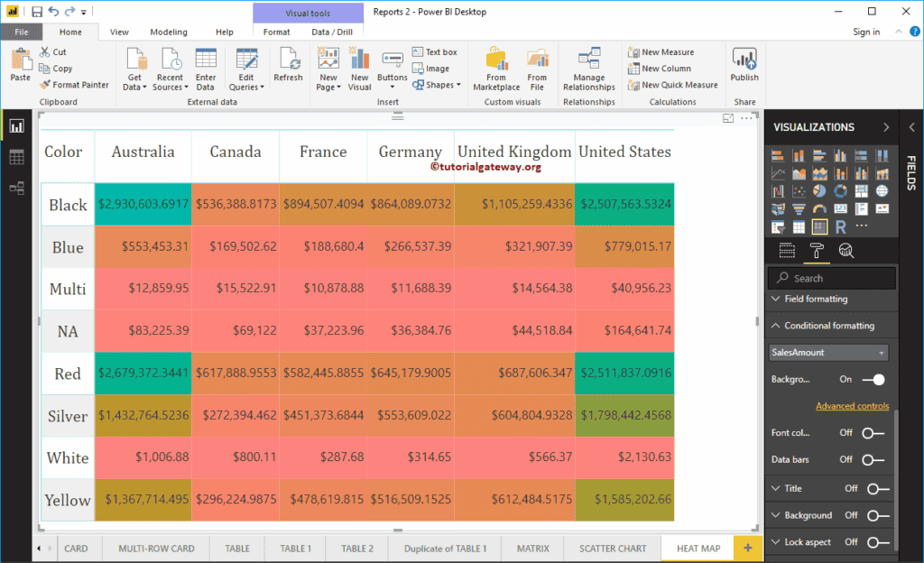Open the Analytics magnifier pane
This screenshot has width=924, height=563.
[845, 251]
